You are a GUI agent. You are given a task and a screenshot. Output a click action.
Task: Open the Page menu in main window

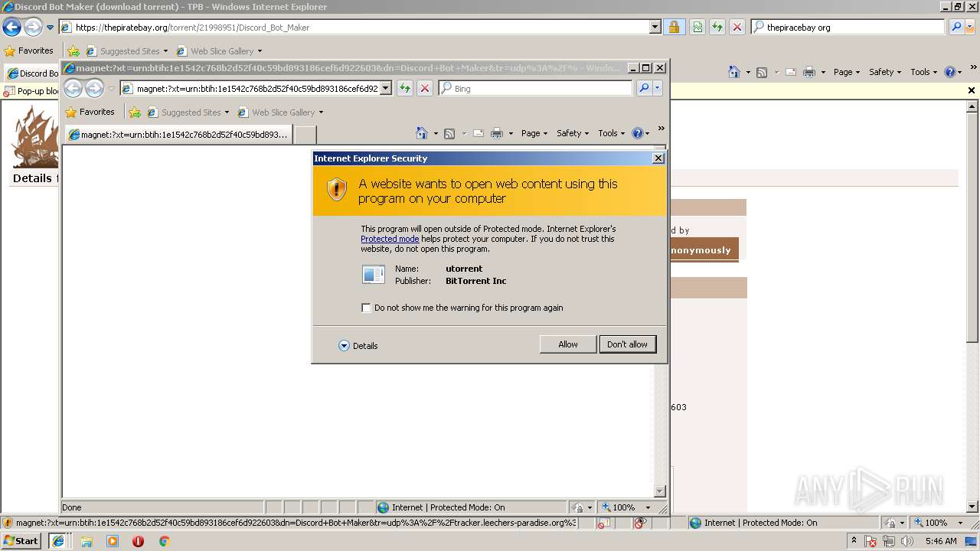coord(847,72)
